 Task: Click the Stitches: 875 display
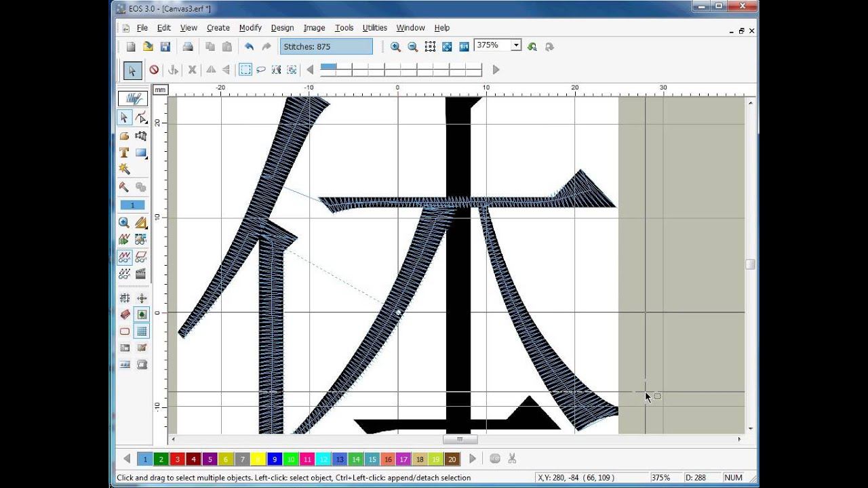click(325, 47)
